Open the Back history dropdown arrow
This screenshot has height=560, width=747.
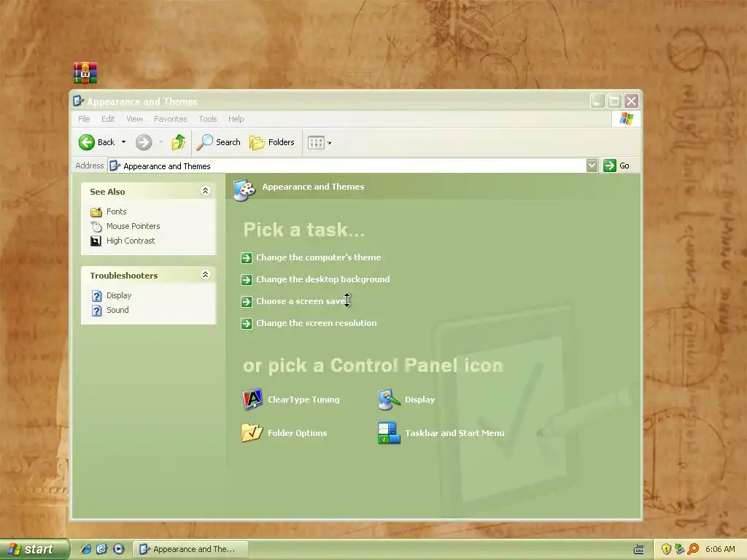click(123, 142)
